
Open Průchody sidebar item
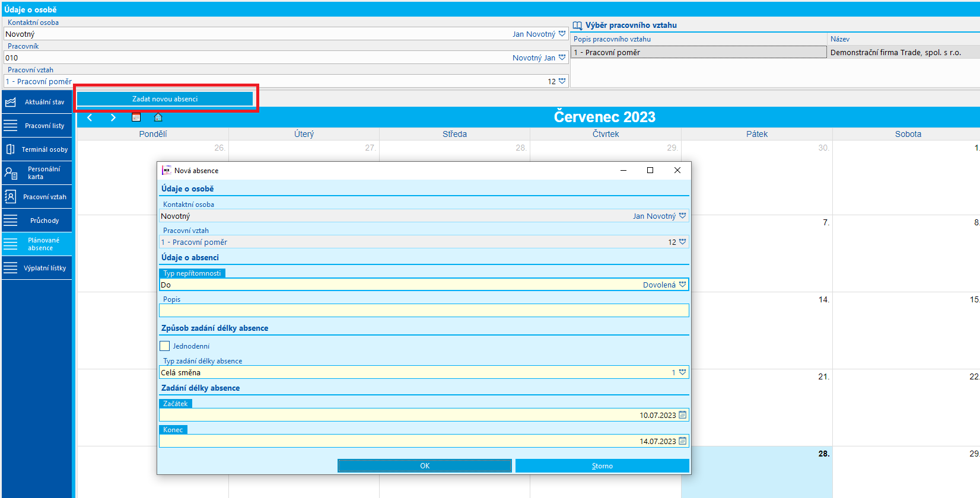37,221
